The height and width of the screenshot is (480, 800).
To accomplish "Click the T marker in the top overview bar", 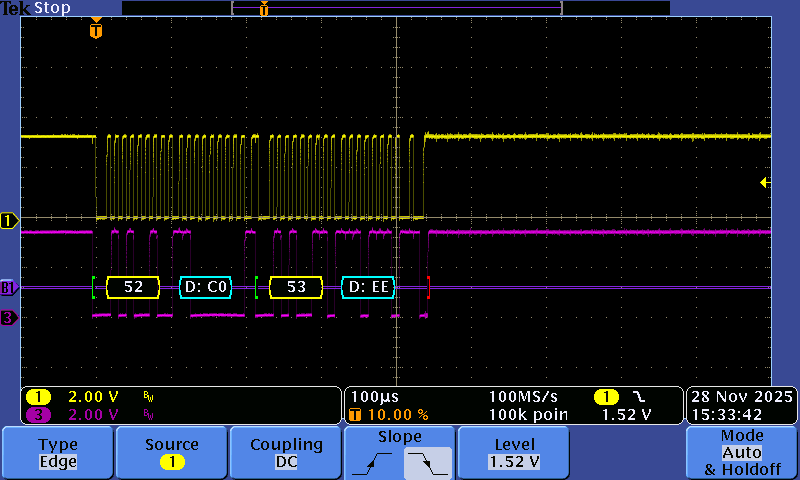I will (x=264, y=9).
